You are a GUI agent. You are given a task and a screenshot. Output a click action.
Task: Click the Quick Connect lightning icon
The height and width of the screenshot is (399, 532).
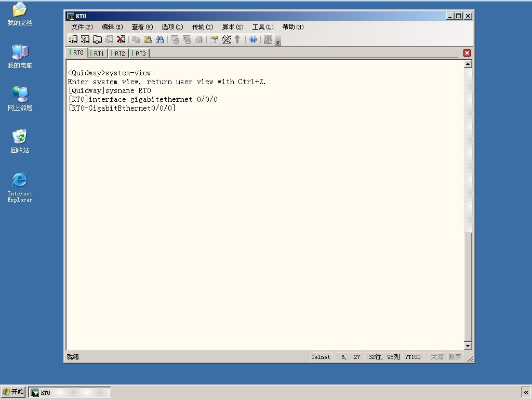click(85, 39)
